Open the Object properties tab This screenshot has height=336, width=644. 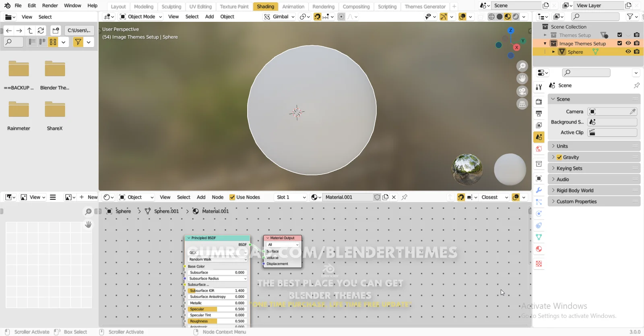click(539, 178)
